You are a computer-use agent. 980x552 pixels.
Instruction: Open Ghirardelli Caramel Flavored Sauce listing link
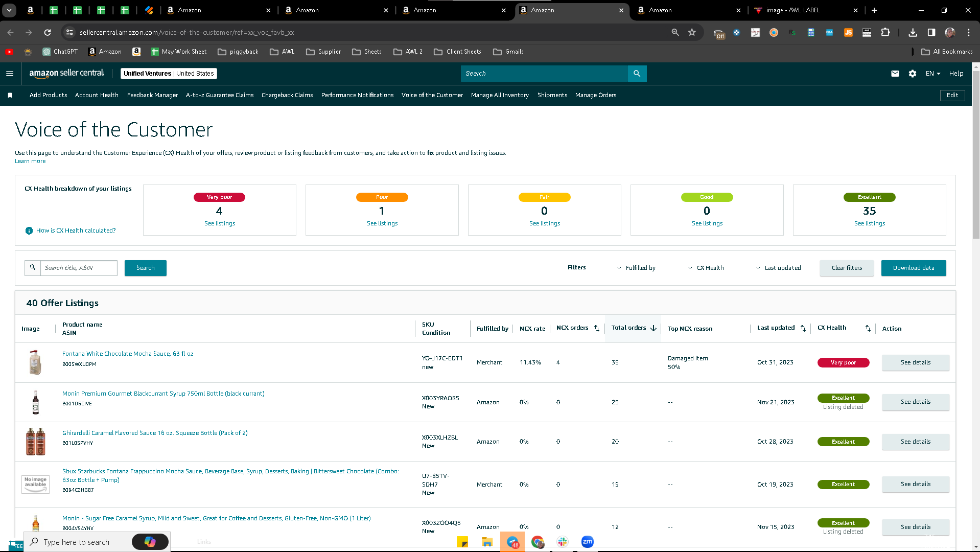(155, 433)
